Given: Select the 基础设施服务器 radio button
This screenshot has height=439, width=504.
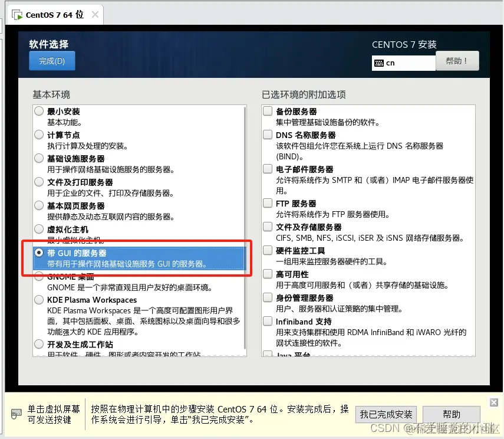Looking at the screenshot, I should (x=39, y=158).
